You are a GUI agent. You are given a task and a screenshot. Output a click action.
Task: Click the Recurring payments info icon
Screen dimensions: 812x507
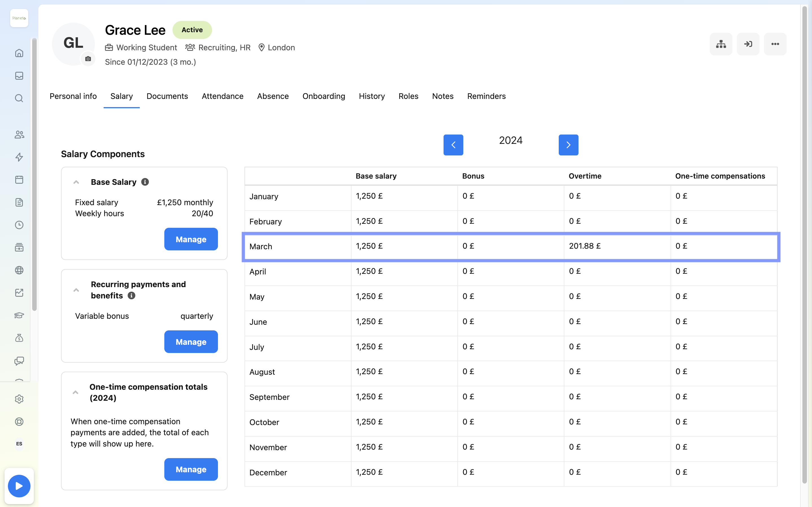pos(132,295)
